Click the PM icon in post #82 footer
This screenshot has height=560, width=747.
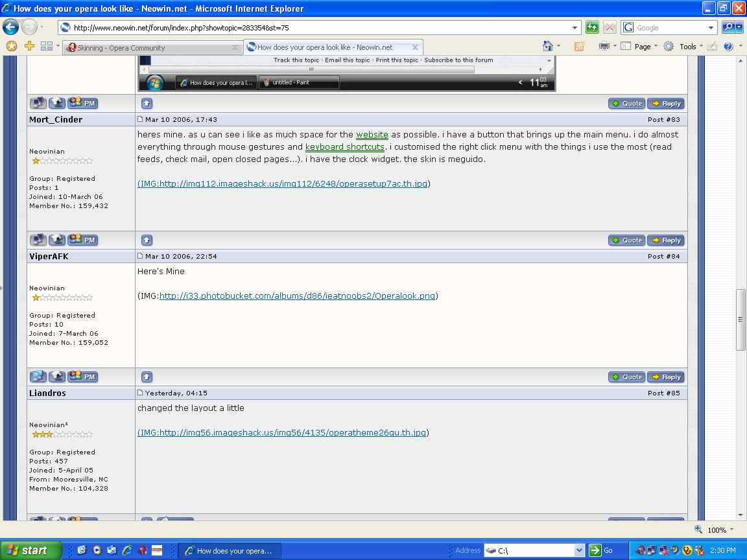coord(83,103)
